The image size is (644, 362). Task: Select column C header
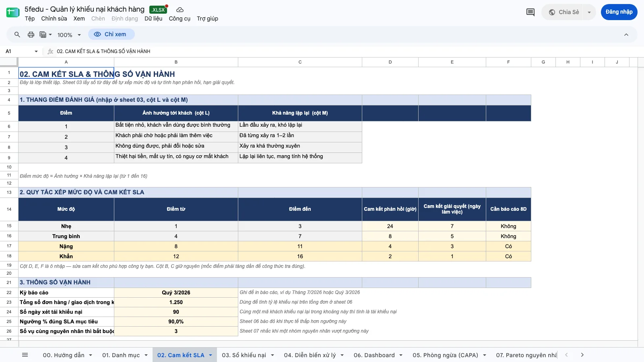click(x=300, y=62)
